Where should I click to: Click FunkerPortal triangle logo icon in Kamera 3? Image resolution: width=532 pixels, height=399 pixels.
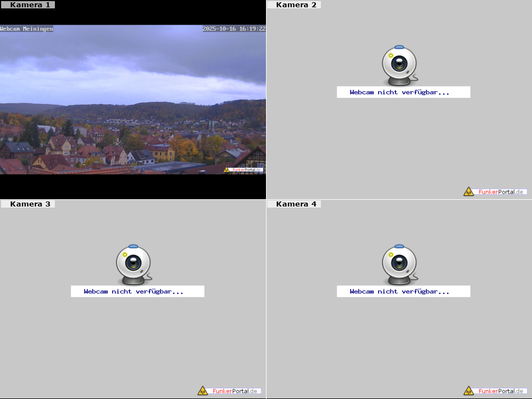[x=203, y=391]
